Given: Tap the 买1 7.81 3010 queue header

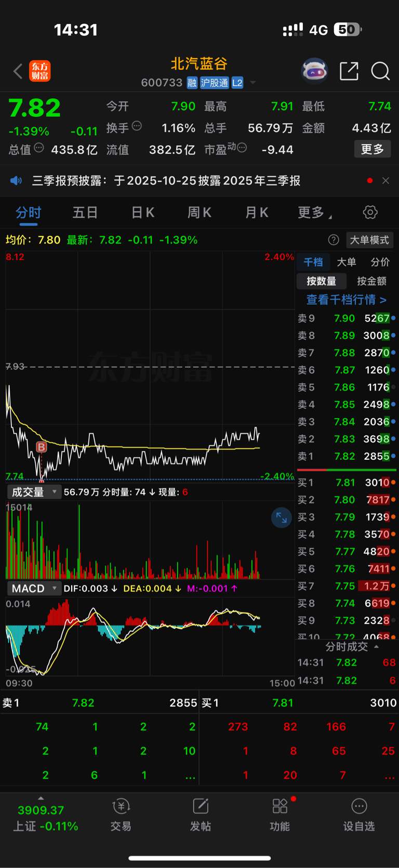Looking at the screenshot, I should coord(299,703).
